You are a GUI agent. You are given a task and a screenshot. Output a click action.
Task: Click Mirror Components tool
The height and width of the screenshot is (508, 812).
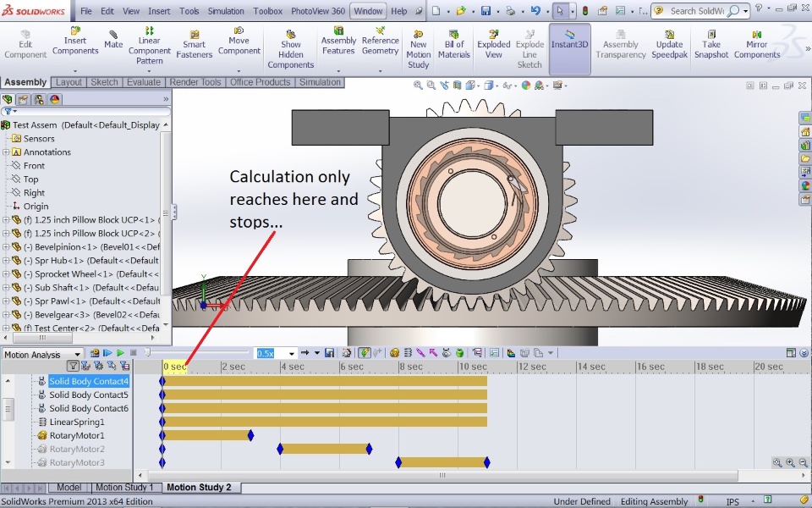(756, 44)
